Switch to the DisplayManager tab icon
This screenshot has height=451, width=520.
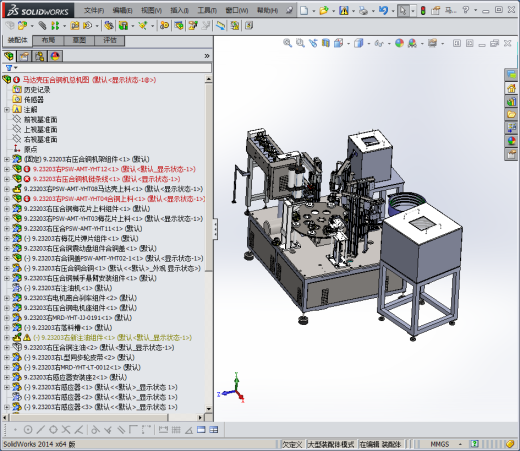click(55, 56)
